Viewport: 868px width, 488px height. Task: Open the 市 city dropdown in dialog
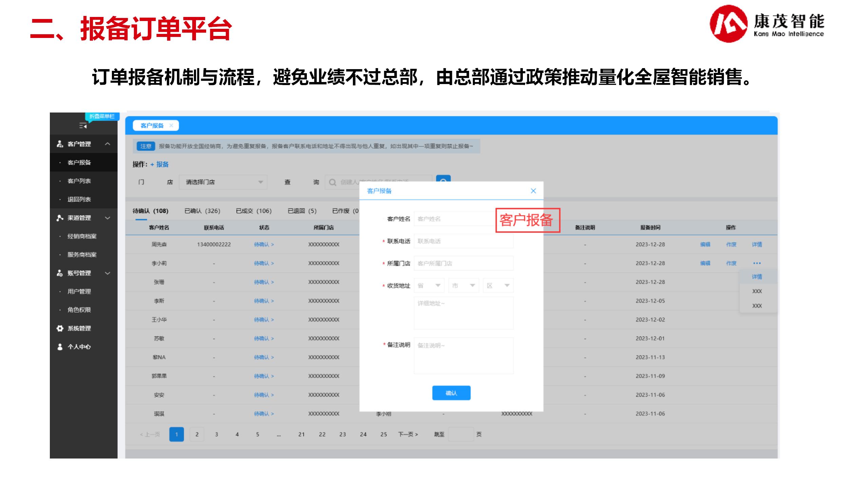click(463, 285)
